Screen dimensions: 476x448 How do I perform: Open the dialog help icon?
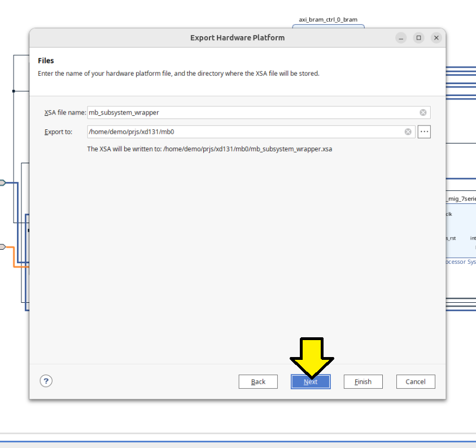[46, 381]
